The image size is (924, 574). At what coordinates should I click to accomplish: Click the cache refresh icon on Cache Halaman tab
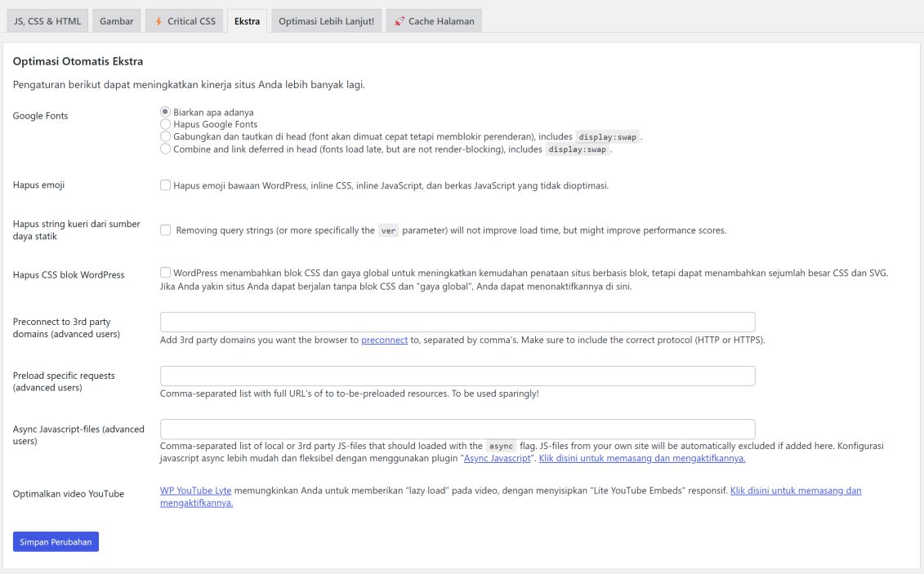[400, 20]
